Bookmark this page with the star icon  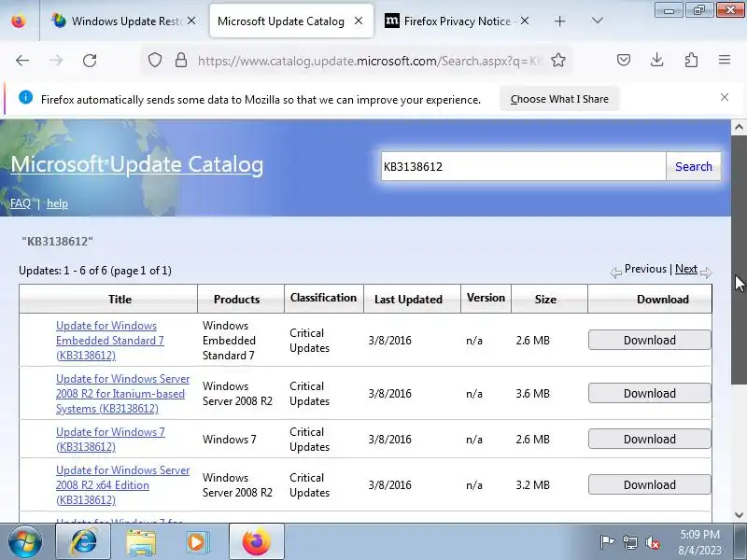557,60
